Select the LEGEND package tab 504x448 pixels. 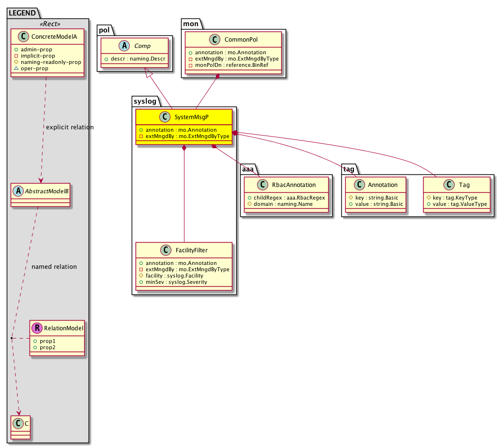pos(22,14)
